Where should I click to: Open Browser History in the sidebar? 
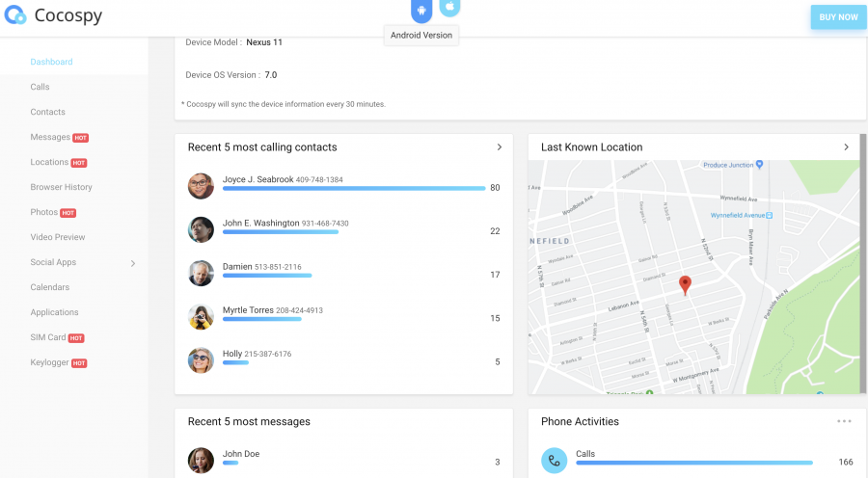[62, 187]
